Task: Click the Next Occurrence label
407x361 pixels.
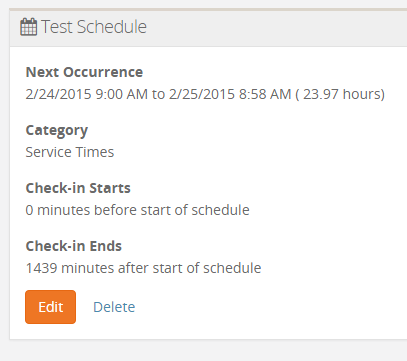Action: click(84, 72)
